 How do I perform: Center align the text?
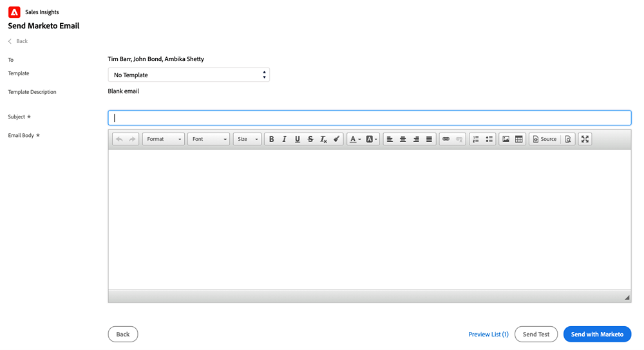(403, 139)
